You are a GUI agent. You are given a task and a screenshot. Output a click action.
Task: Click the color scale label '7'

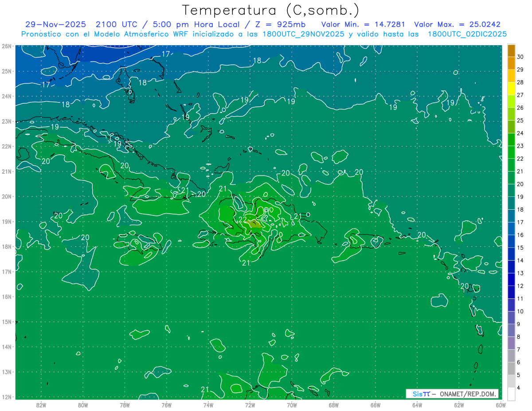[x=519, y=349]
